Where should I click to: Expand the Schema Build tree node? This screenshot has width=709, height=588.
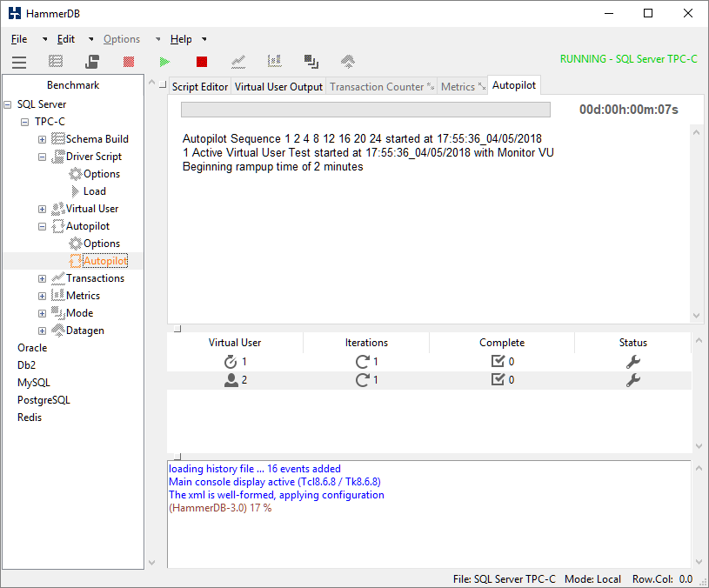click(42, 140)
